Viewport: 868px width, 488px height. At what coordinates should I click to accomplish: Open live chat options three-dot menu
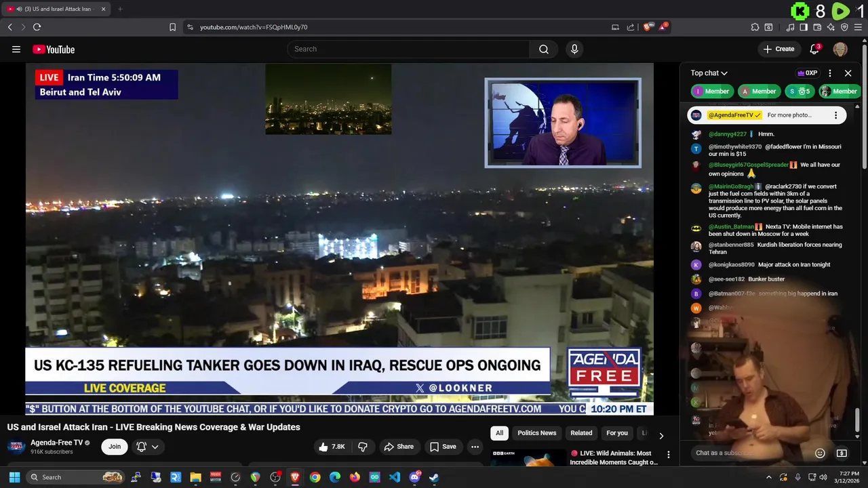[x=830, y=73]
